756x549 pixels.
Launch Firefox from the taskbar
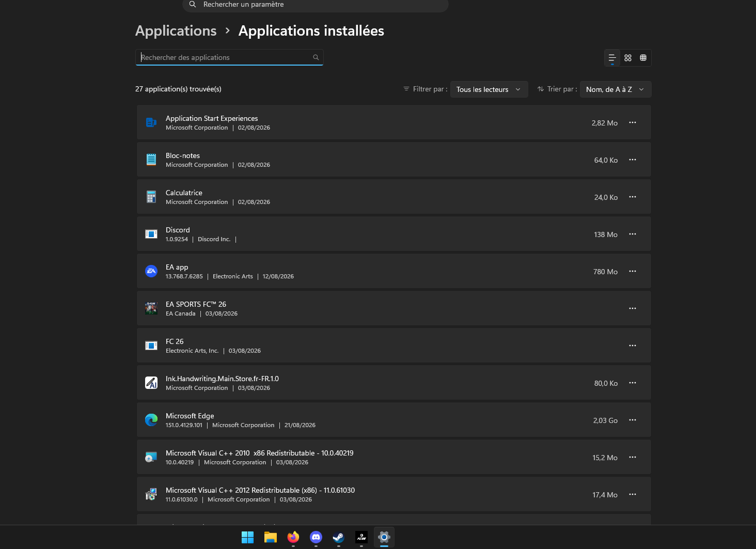point(293,537)
